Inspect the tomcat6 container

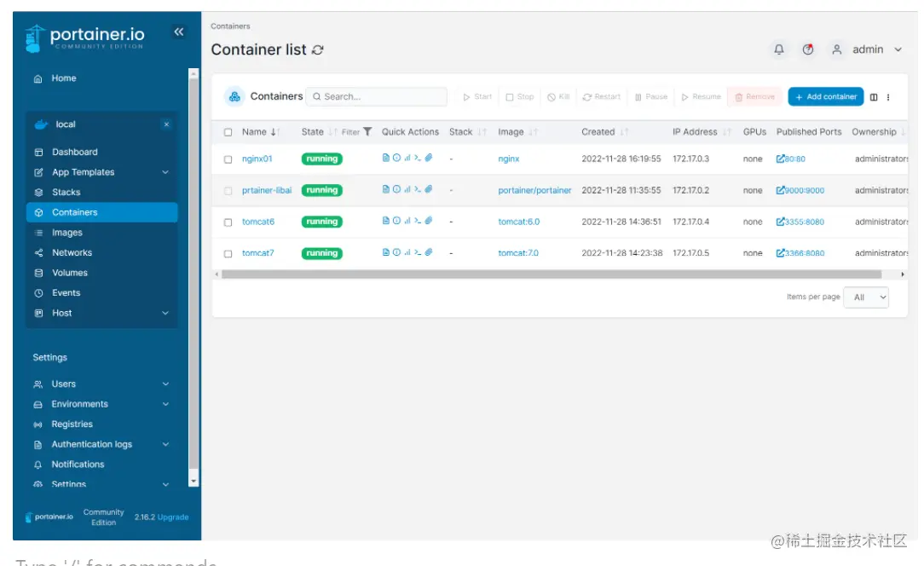click(396, 221)
